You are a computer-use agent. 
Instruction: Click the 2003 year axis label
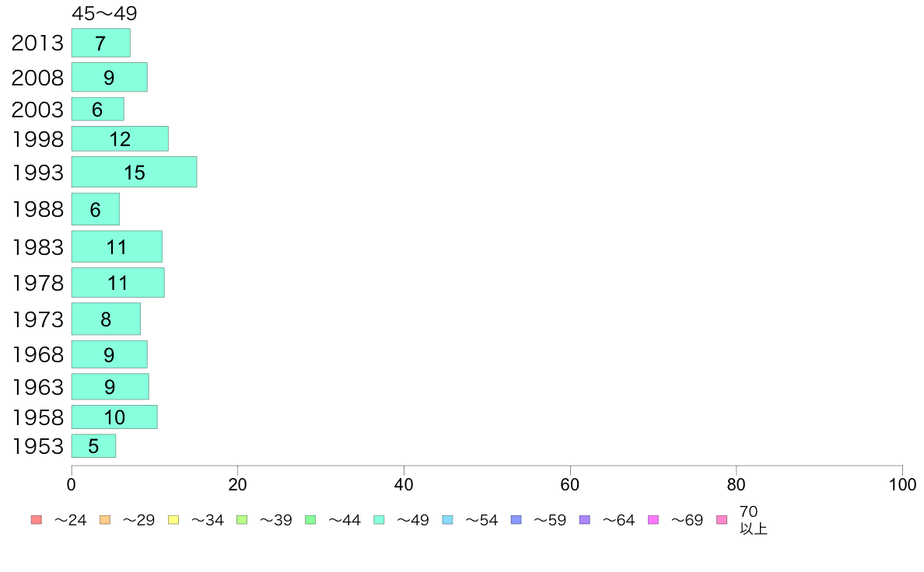37,110
